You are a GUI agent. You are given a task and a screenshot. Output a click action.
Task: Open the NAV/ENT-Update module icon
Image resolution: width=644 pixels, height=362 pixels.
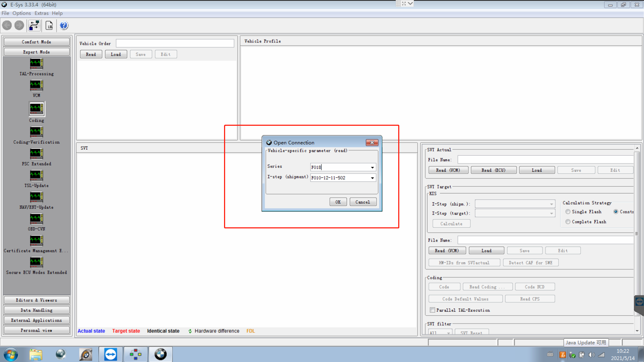pyautogui.click(x=36, y=197)
